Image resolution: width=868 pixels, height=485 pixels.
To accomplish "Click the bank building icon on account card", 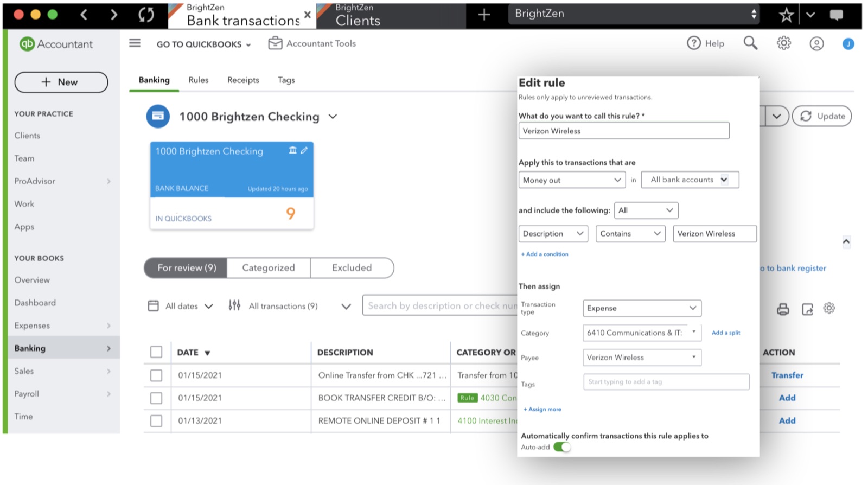I will click(x=292, y=150).
